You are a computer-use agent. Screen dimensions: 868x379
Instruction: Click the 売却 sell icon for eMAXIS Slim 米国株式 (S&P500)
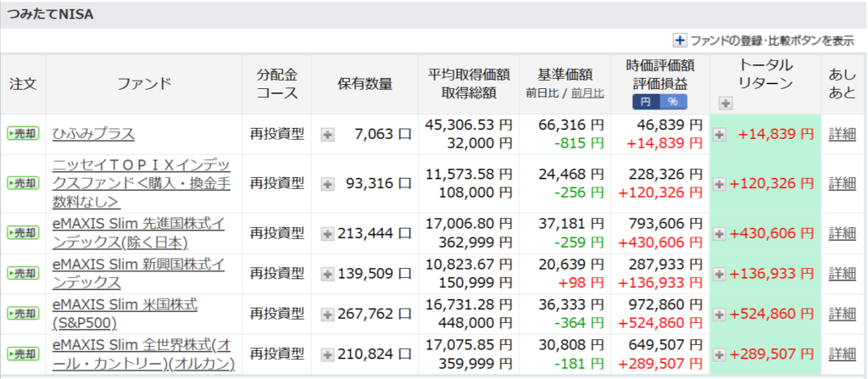pyautogui.click(x=23, y=314)
